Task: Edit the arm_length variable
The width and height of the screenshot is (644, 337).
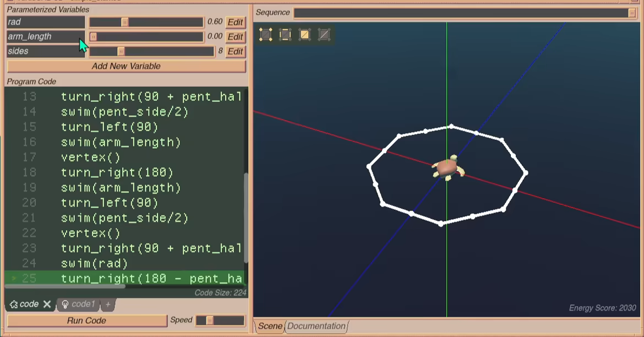Action: [236, 36]
